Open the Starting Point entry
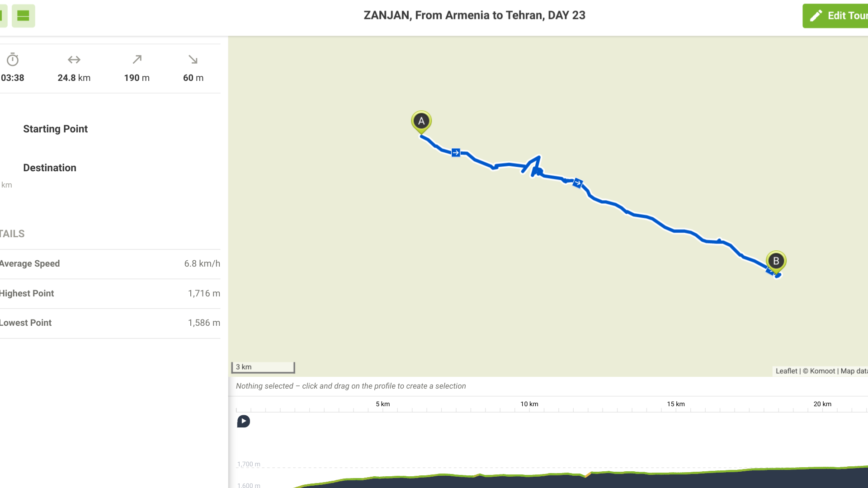 pos(56,129)
